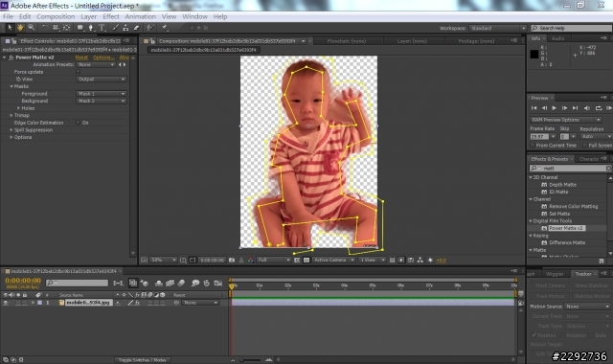Select Power Matte v2 effect preset
Viewport: 613px width, 364px height.
coord(565,228)
